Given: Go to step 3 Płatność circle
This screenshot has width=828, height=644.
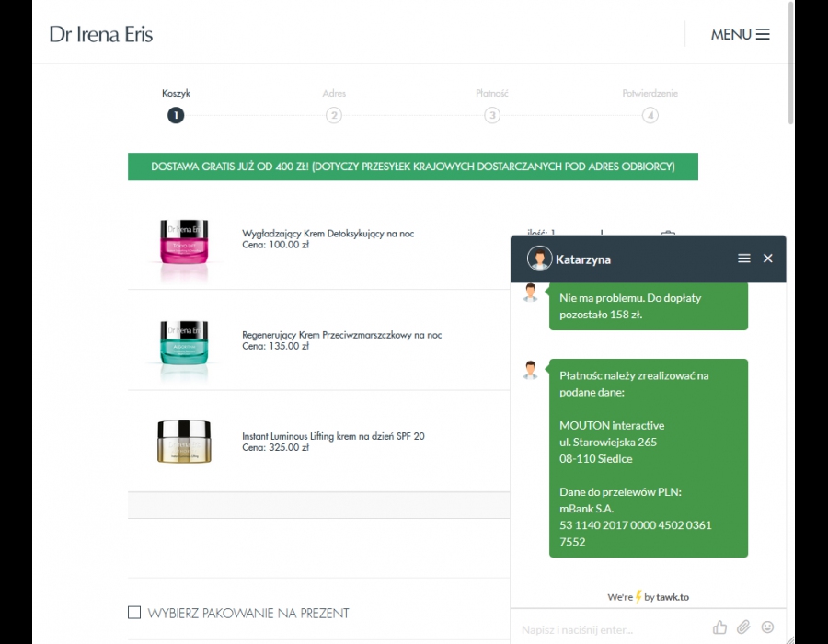Looking at the screenshot, I should (492, 115).
